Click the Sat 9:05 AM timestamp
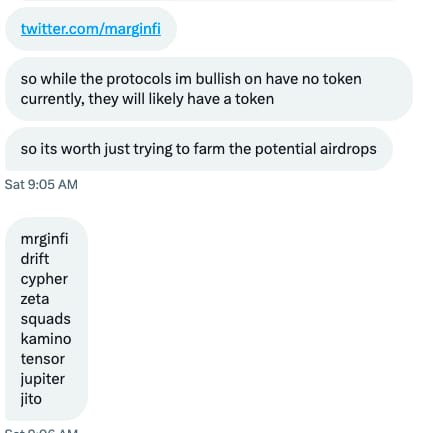Image resolution: width=436 pixels, height=433 pixels. pos(41,184)
